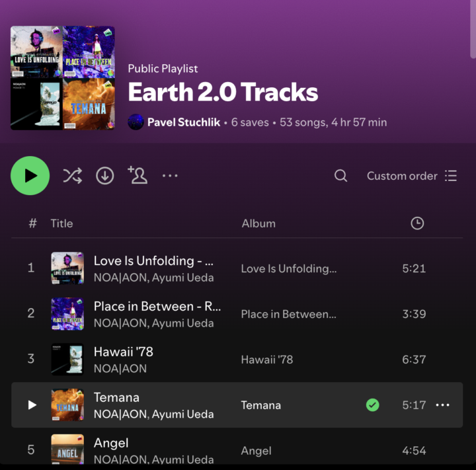Open the playlist cover collage image
476x470 pixels.
point(63,78)
